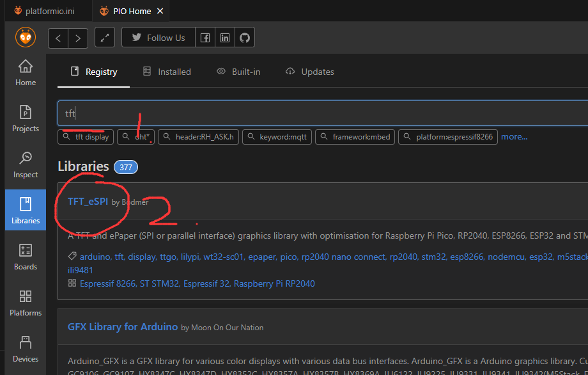
Task: Open Boards in the sidebar
Action: click(x=26, y=257)
